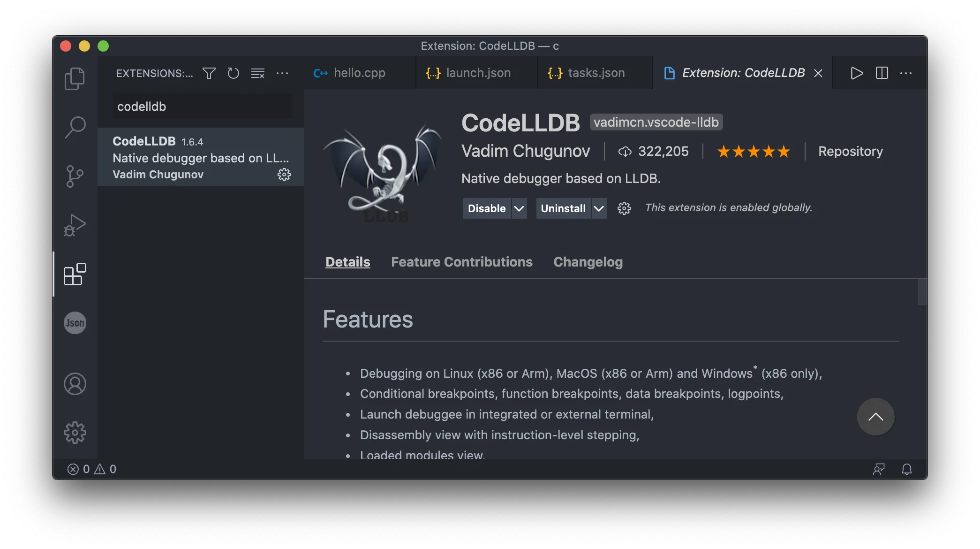Viewport: 980px width, 549px height.
Task: Click the feedback icon in status bar
Action: pyautogui.click(x=879, y=469)
